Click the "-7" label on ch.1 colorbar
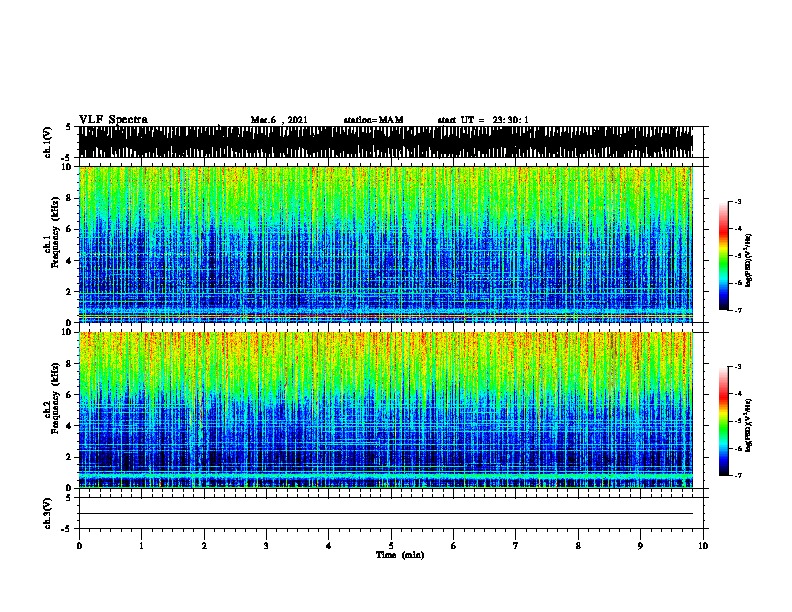This screenshot has width=792, height=612. [x=737, y=310]
